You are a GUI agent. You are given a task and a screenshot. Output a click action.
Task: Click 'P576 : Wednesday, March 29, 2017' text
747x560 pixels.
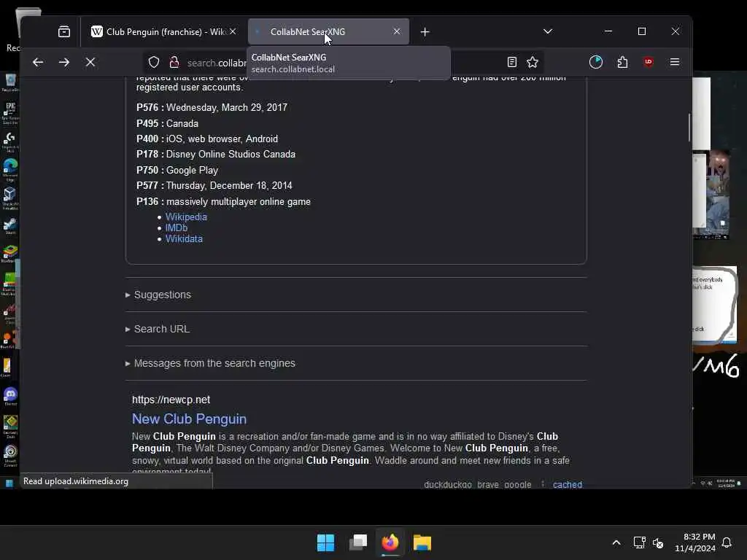(x=212, y=108)
